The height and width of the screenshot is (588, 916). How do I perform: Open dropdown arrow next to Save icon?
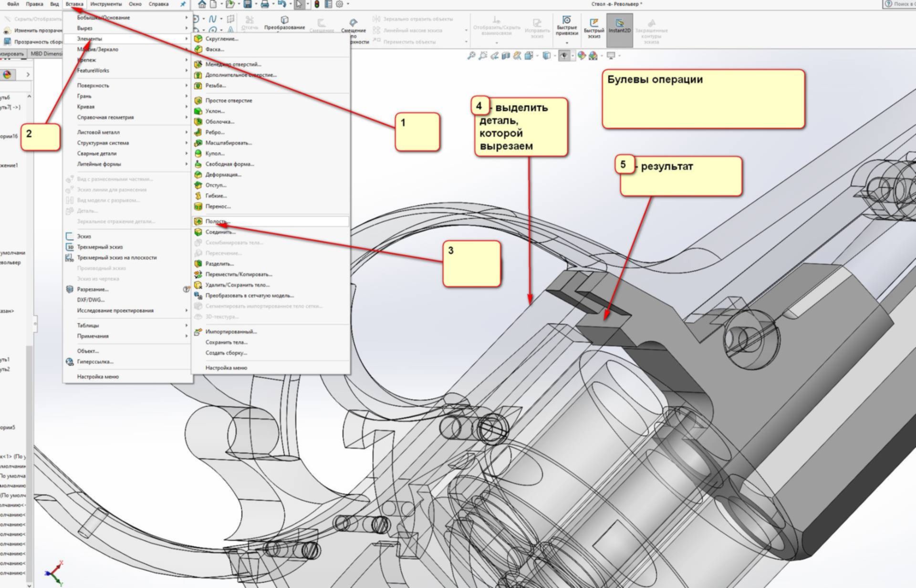click(256, 4)
